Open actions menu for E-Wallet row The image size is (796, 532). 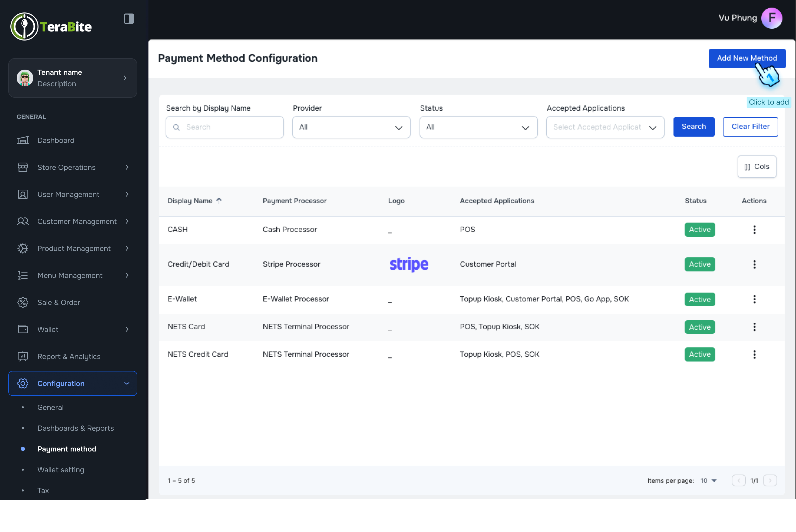754,299
